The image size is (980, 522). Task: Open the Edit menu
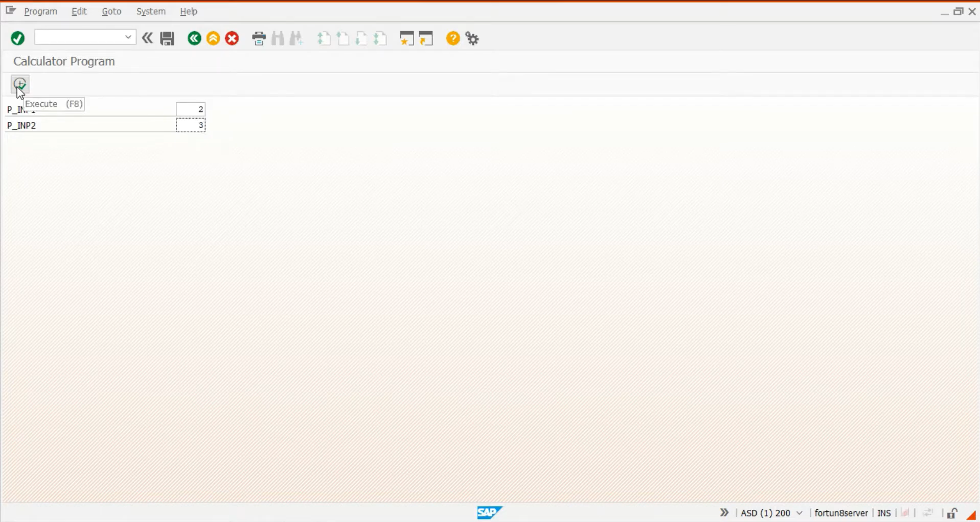point(79,11)
